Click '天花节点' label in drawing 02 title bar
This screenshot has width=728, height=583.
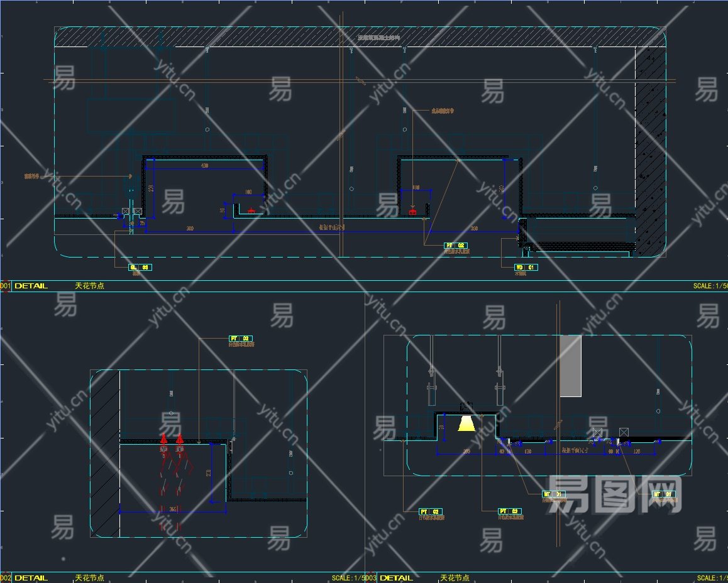point(90,578)
